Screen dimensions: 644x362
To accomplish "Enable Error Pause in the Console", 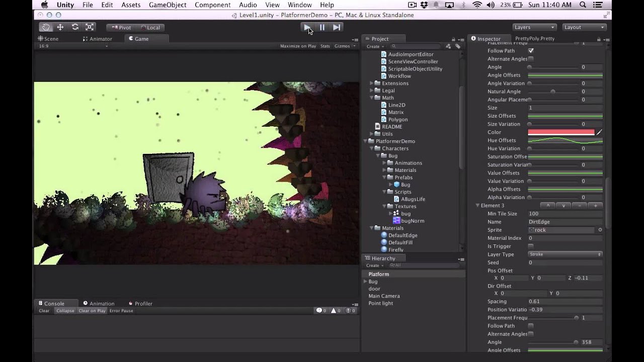I will point(121,311).
